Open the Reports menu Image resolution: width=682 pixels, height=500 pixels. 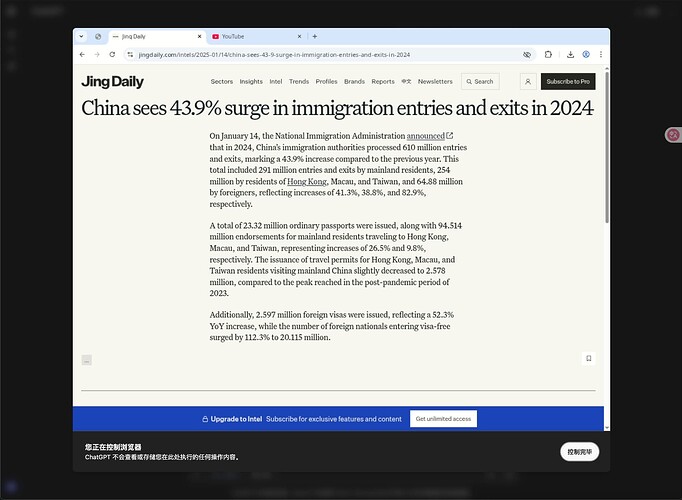pyautogui.click(x=383, y=82)
